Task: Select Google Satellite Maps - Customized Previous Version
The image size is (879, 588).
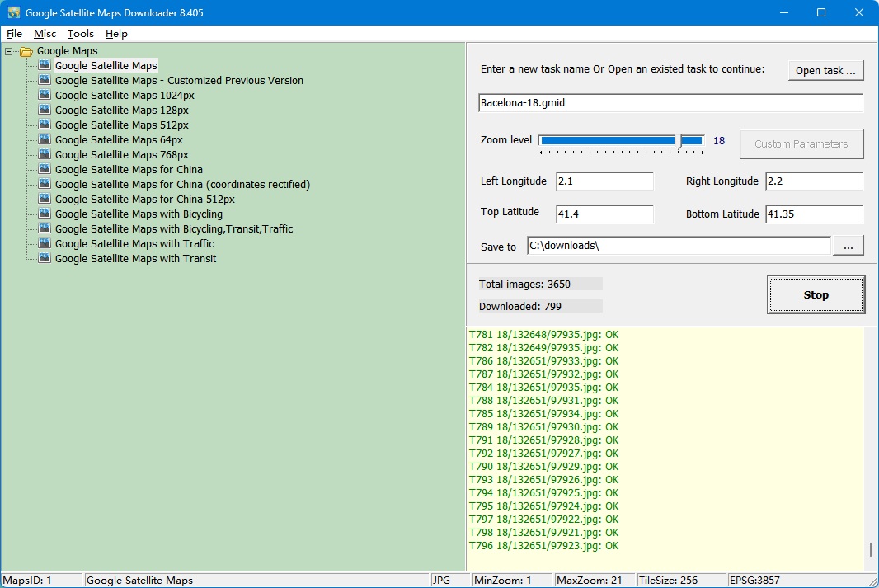Action: click(x=179, y=81)
